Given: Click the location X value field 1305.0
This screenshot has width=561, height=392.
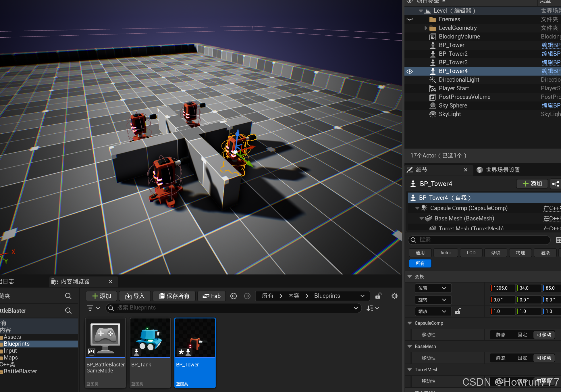Looking at the screenshot, I should tap(503, 288).
